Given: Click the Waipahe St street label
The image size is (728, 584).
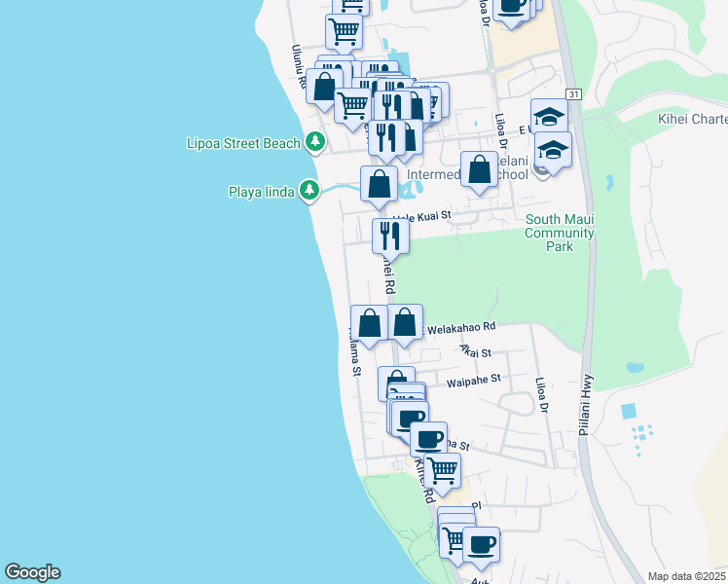Looking at the screenshot, I should 474,382.
